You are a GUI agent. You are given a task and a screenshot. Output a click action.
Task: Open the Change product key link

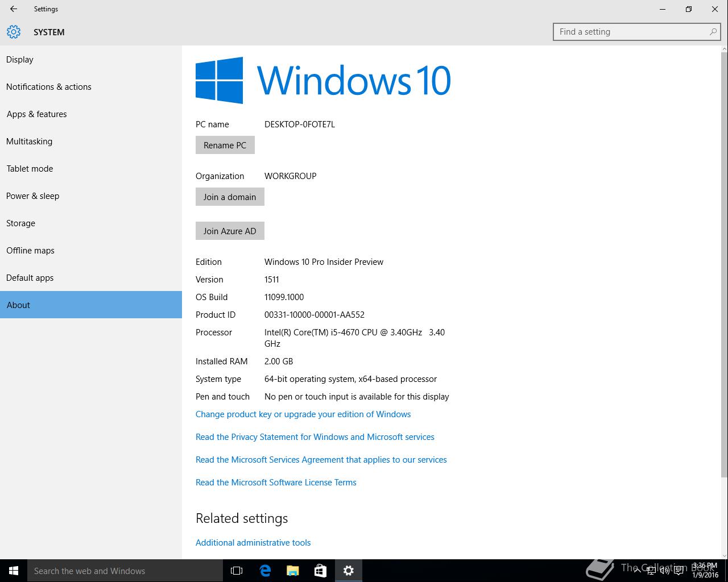(303, 414)
